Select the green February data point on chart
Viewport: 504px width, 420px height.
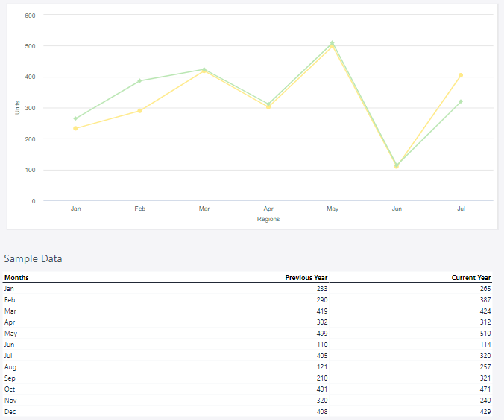click(139, 80)
